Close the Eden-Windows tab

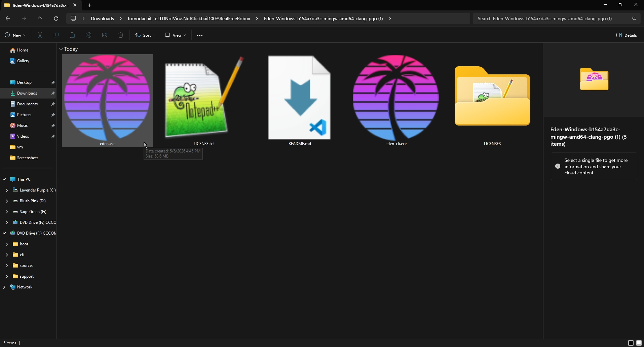pos(75,5)
